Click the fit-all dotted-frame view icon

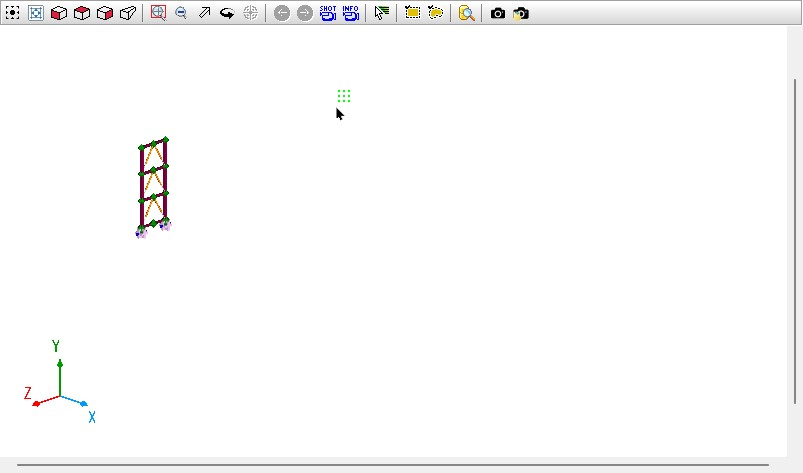tap(13, 13)
